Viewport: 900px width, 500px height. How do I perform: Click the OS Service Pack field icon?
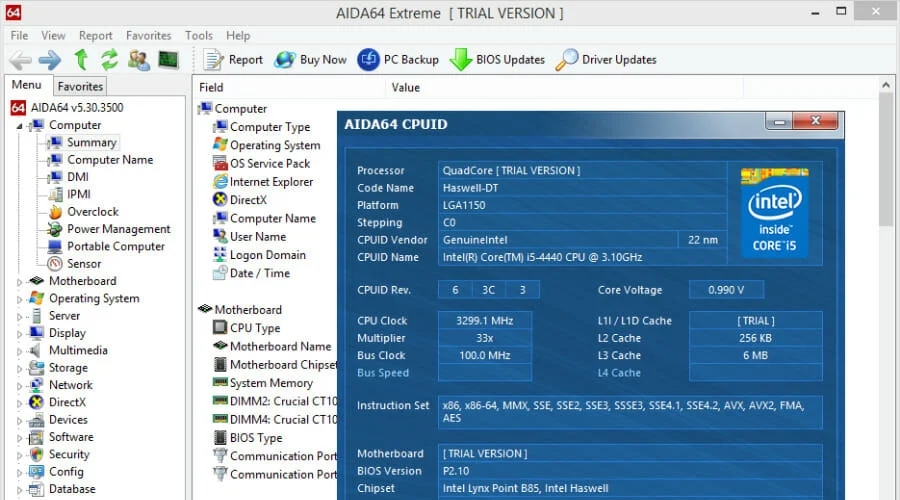click(x=220, y=163)
